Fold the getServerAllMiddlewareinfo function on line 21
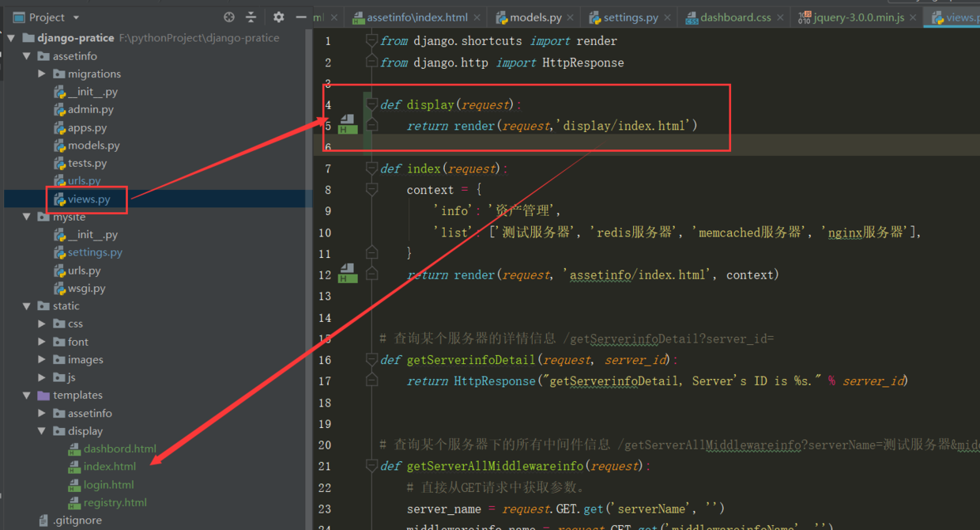Image resolution: width=980 pixels, height=530 pixels. point(371,466)
